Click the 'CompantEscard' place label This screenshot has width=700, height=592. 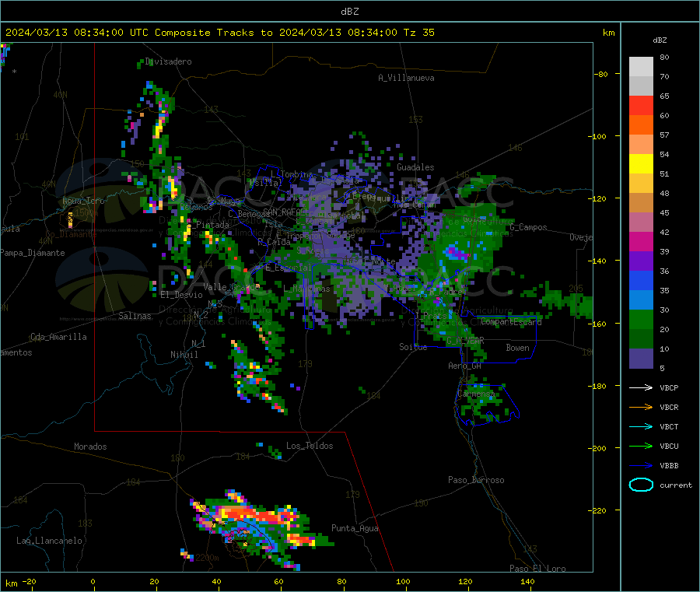pyautogui.click(x=512, y=321)
